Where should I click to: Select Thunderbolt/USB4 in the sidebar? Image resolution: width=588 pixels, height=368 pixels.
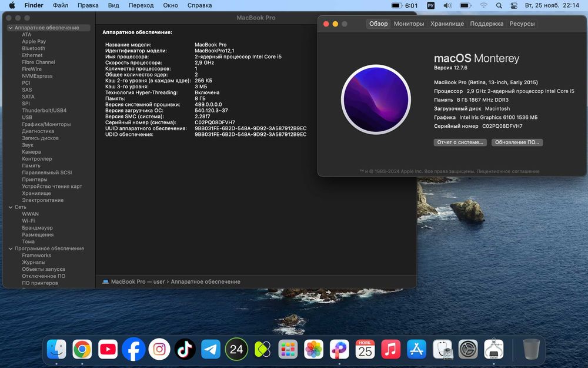pyautogui.click(x=44, y=111)
